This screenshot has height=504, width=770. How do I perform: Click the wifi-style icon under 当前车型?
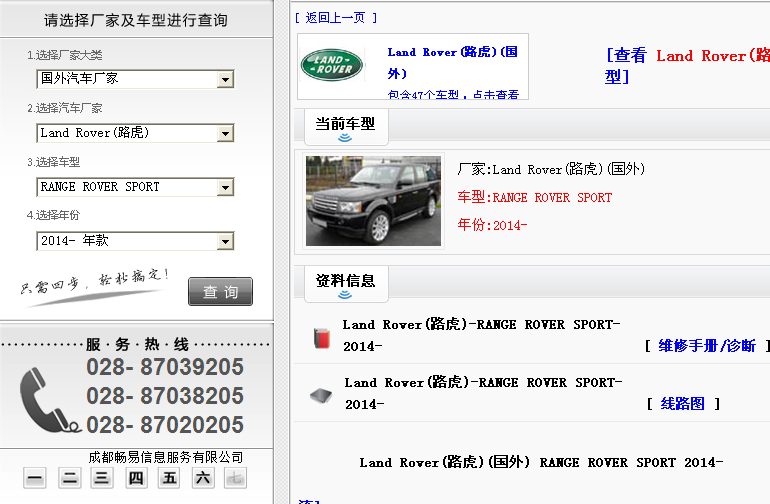coord(345,138)
